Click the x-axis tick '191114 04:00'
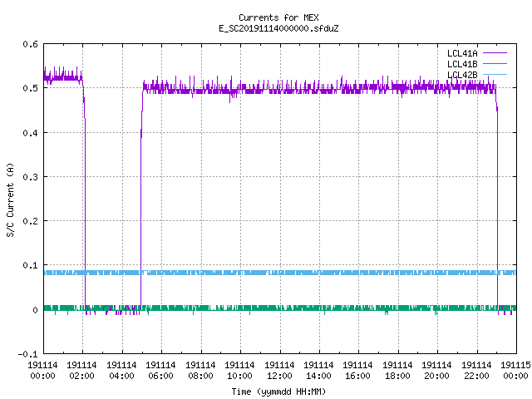 [122, 371]
